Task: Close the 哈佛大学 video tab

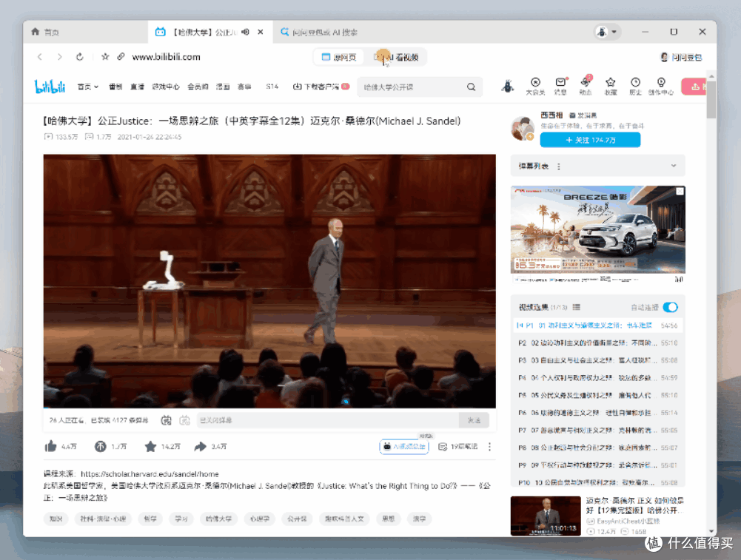Action: 261,32
